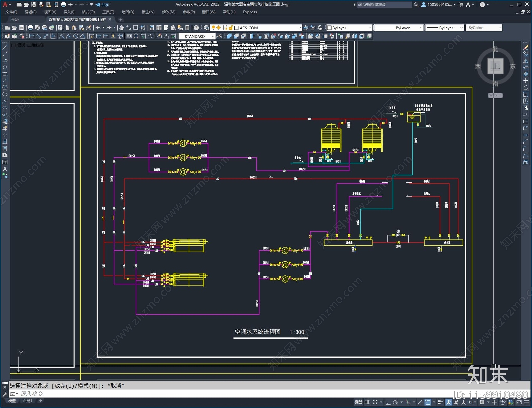Viewport: 532px width, 408px height.
Task: Select the Move tool in right toolbar
Action: 526,81
